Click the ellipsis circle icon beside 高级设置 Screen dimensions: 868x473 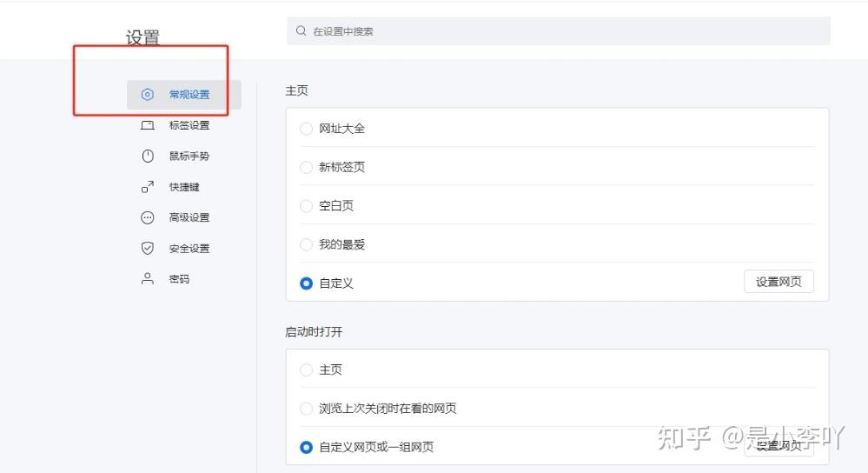[147, 217]
